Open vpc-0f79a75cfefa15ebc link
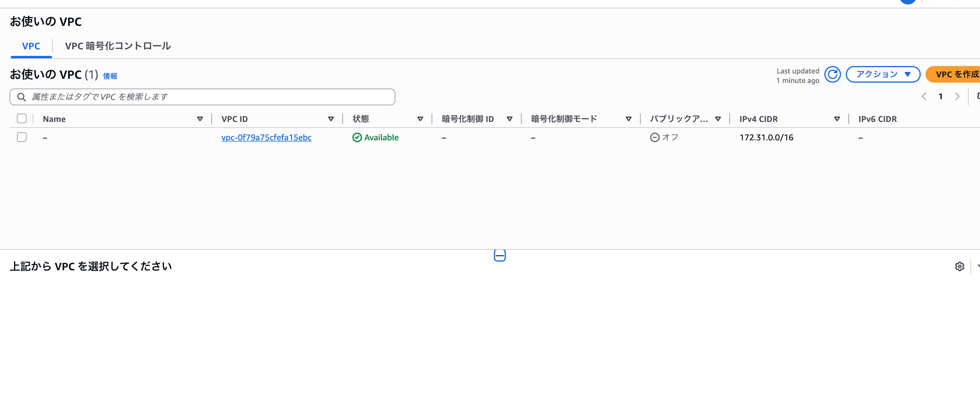Screen dimensions: 980x402 point(266,138)
